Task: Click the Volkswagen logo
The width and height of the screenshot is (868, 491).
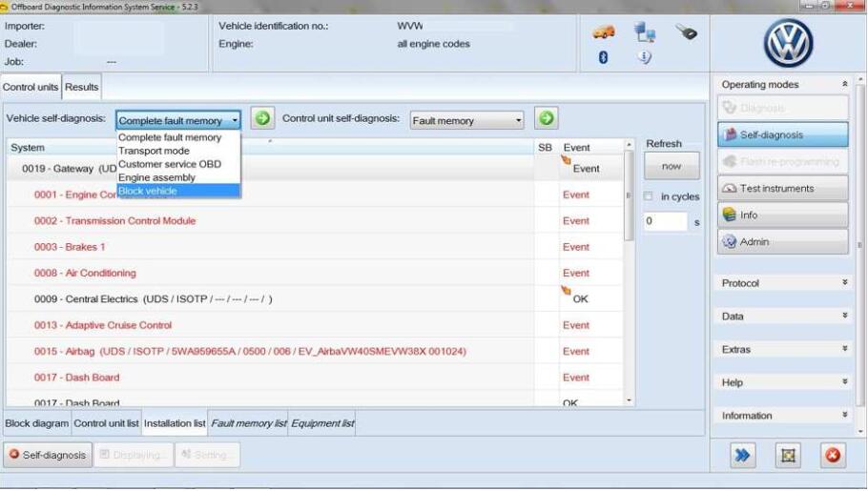Action: point(788,43)
